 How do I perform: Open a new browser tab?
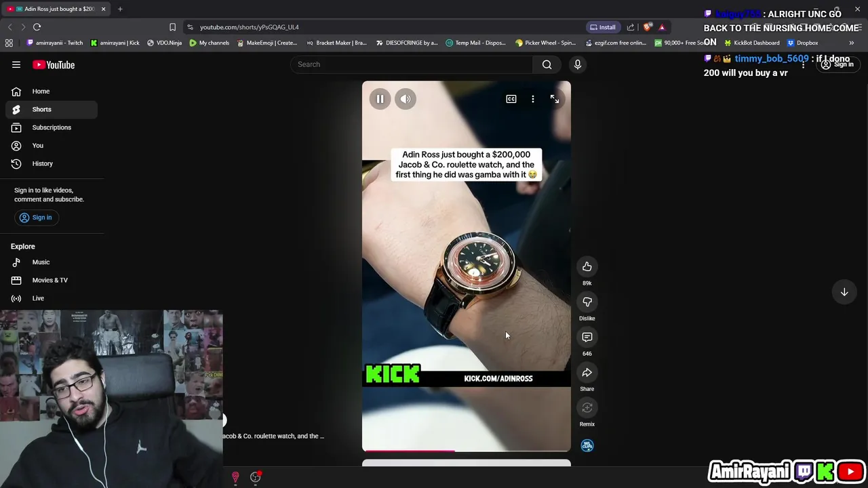click(x=120, y=9)
